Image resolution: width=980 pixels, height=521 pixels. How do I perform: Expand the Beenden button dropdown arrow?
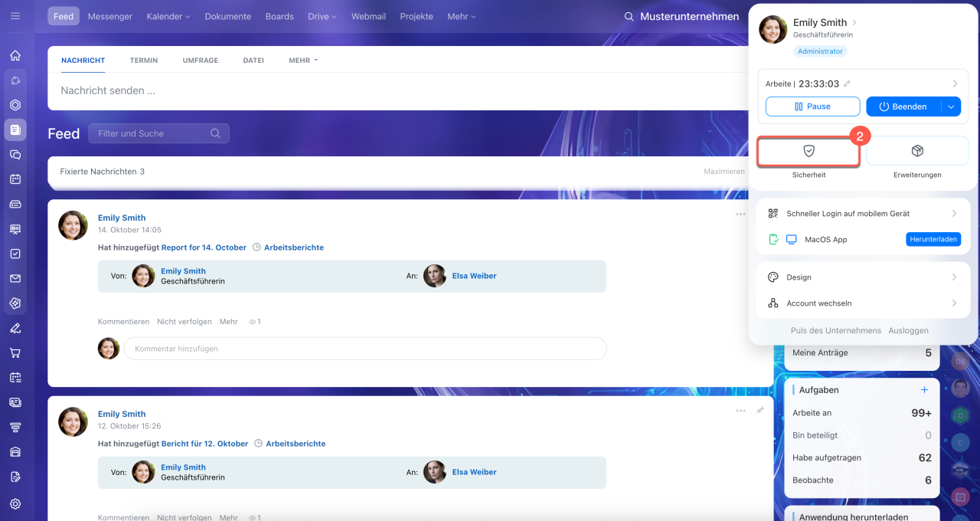pos(952,106)
